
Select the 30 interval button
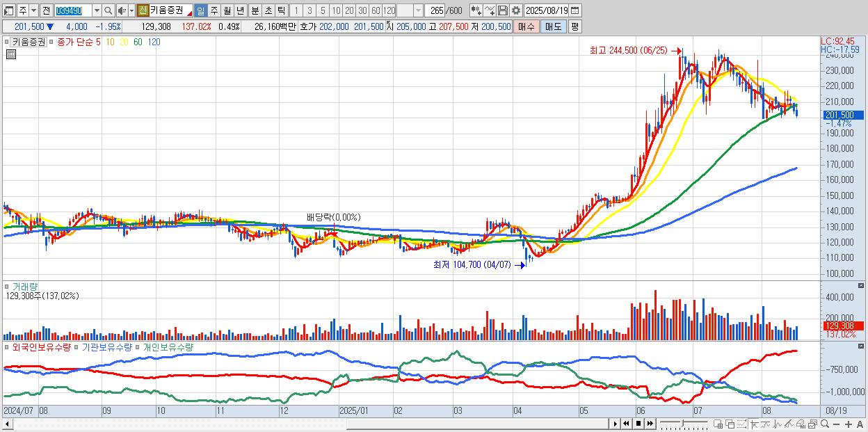click(x=362, y=10)
